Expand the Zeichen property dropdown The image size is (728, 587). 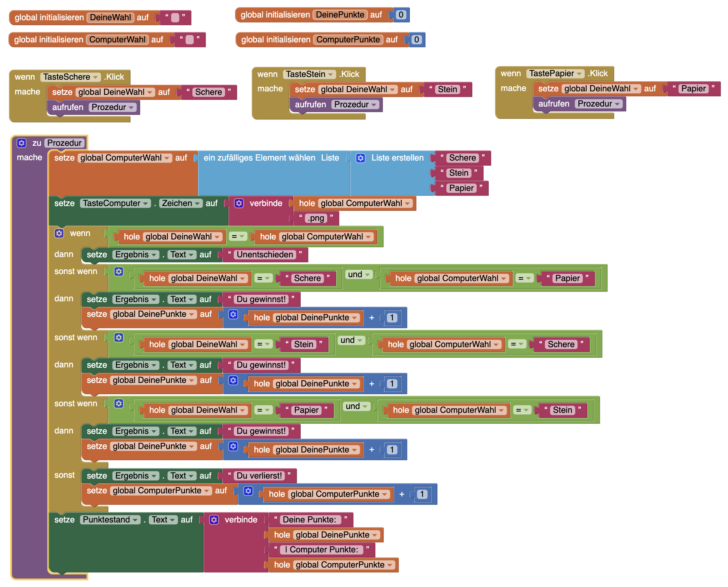197,203
